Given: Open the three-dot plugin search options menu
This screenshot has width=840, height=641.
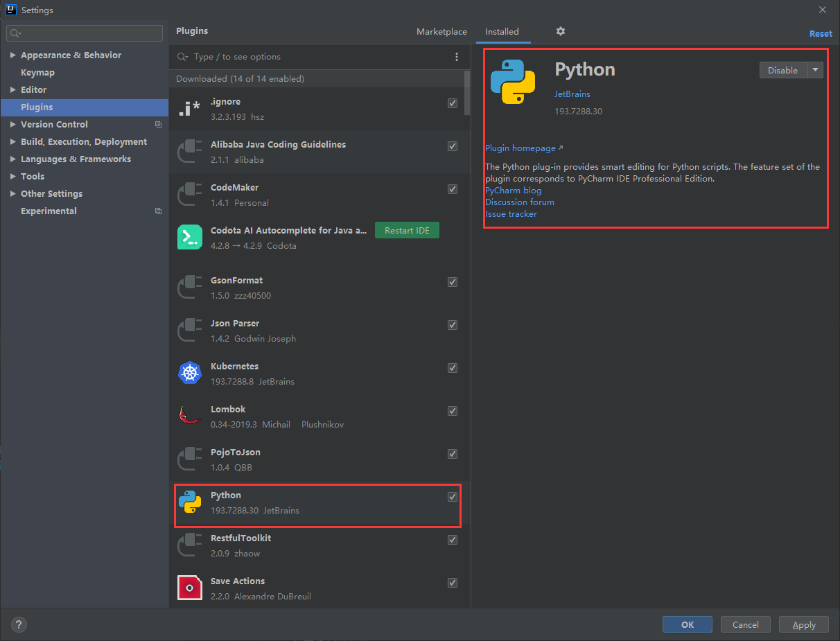Looking at the screenshot, I should click(456, 57).
